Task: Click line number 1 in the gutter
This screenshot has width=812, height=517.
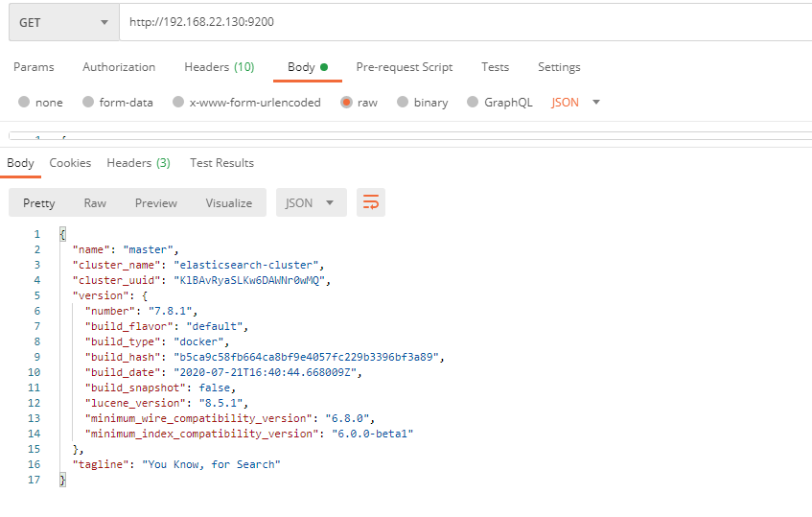Action: tap(36, 234)
